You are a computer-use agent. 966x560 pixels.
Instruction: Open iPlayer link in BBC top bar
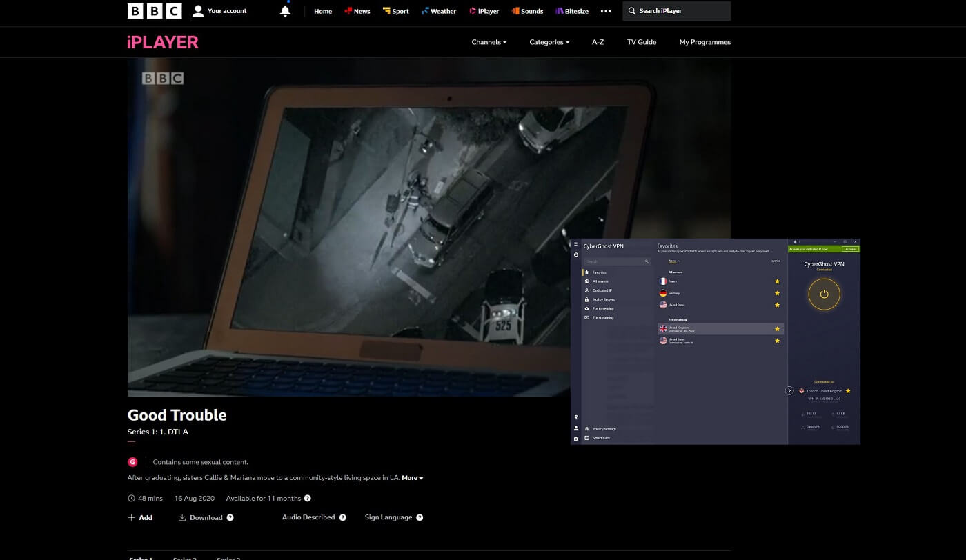(x=484, y=11)
